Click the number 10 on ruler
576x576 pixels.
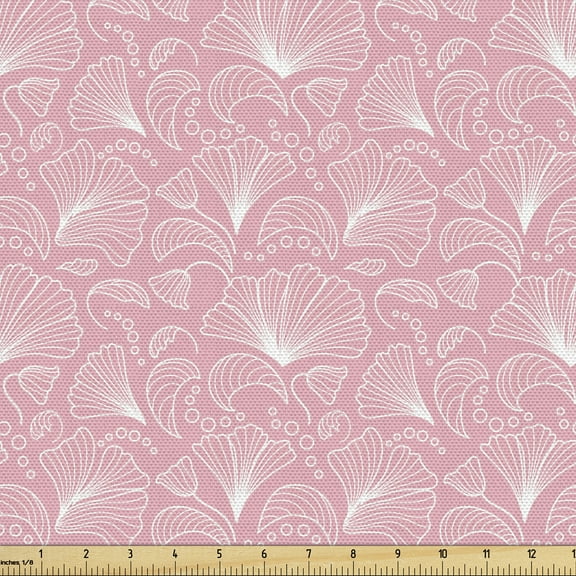[443, 554]
